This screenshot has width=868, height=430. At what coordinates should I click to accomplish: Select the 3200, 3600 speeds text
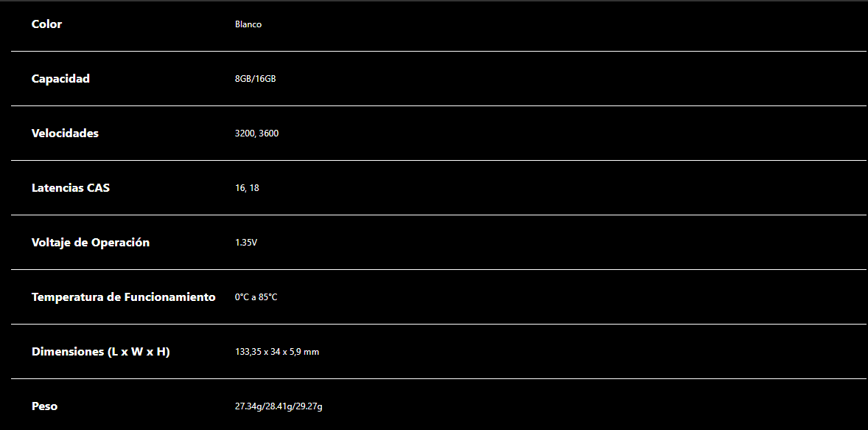click(x=256, y=133)
